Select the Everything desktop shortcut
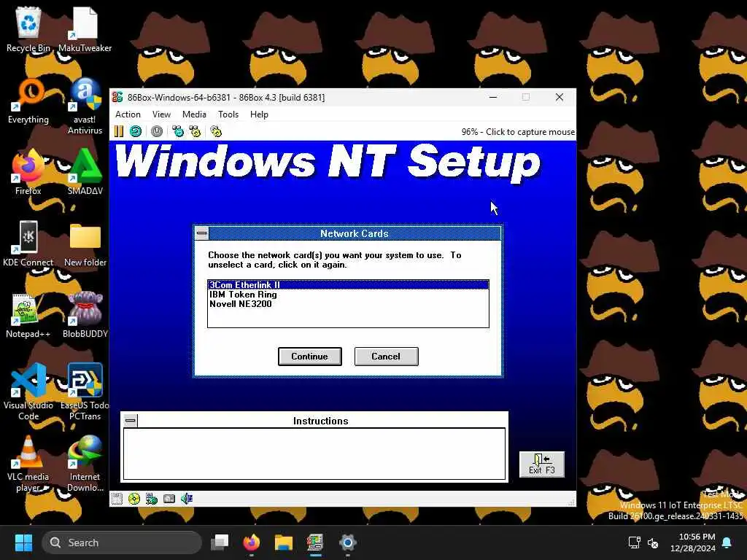 coord(28,101)
